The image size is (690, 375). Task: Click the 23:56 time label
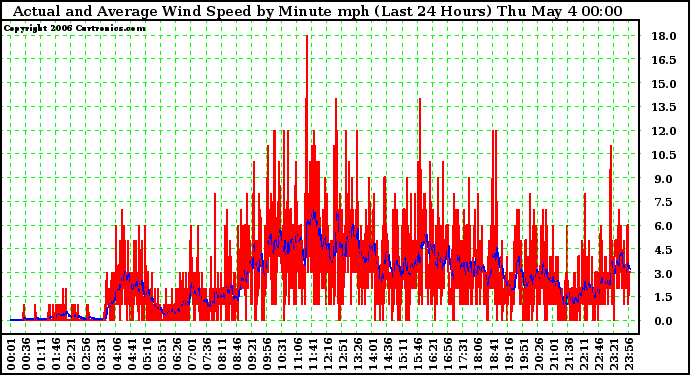click(630, 355)
